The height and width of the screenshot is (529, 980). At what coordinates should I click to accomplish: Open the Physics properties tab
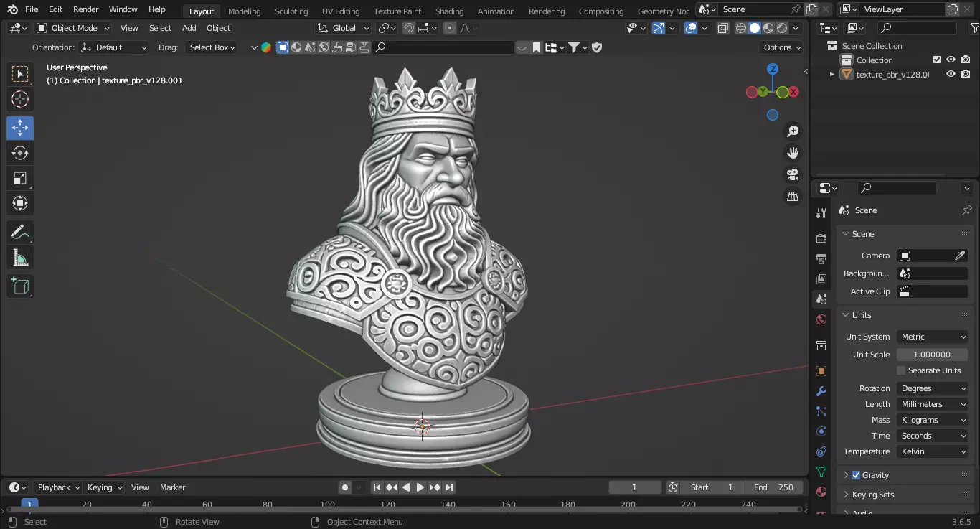coord(821,431)
